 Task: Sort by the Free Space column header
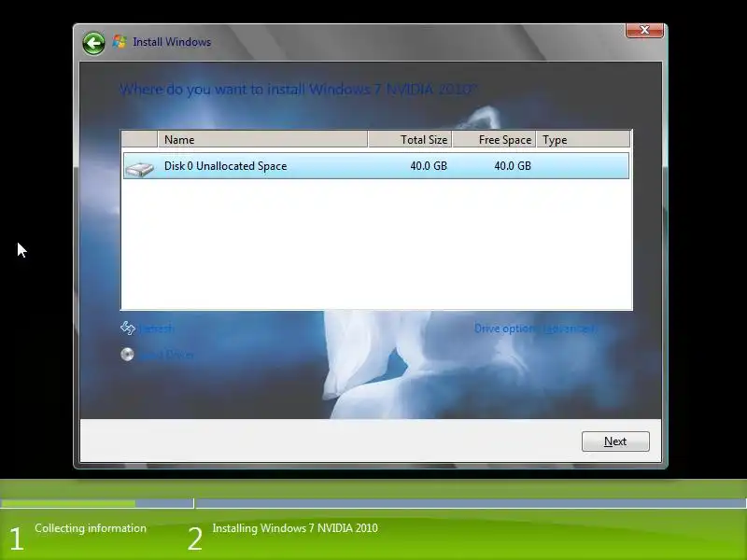coord(494,139)
